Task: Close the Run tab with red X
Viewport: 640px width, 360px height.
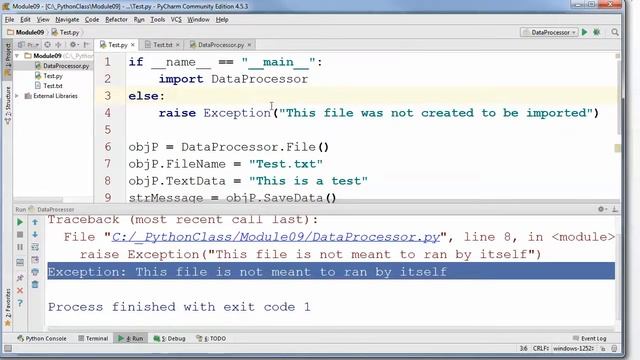Action: (20, 291)
